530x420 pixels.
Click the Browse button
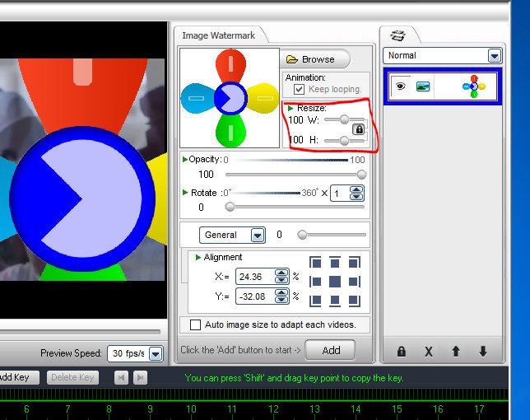pos(314,59)
